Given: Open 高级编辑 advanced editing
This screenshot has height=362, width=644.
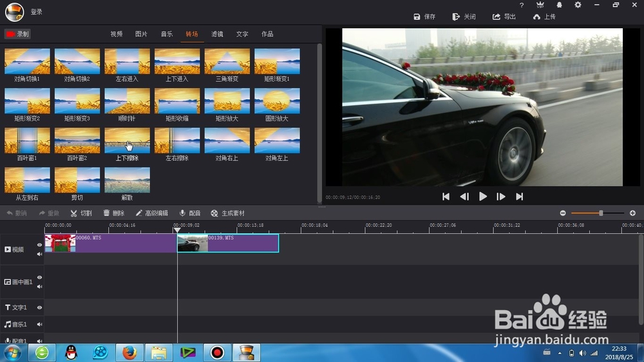Looking at the screenshot, I should (151, 213).
